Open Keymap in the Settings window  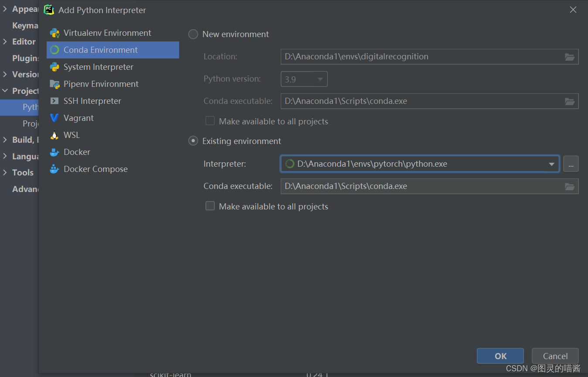point(25,25)
